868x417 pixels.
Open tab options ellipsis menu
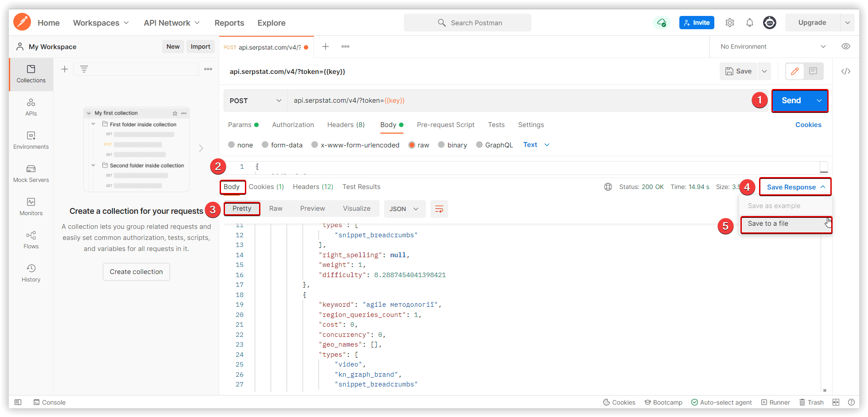[x=345, y=46]
